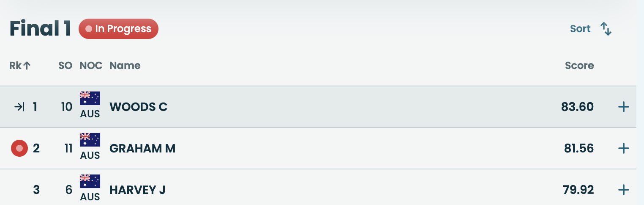Expand WOODS C score details
Viewport: 644px width, 205px height.
[623, 107]
